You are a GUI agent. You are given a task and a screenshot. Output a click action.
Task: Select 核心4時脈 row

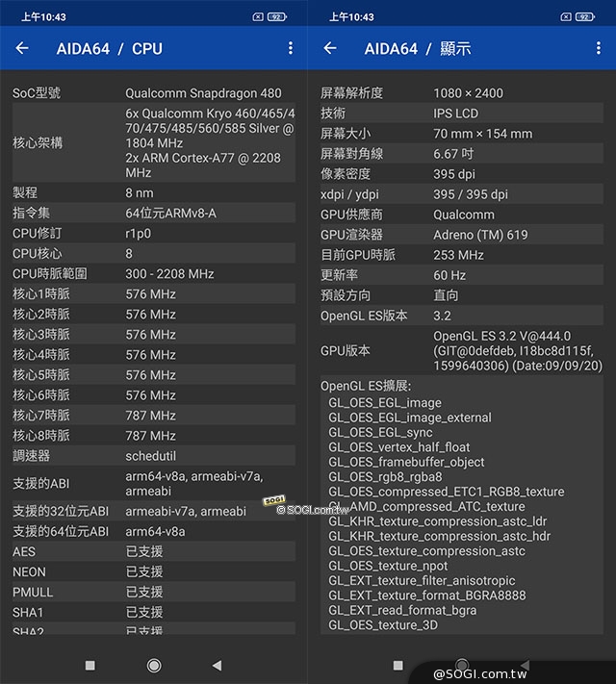(x=154, y=355)
